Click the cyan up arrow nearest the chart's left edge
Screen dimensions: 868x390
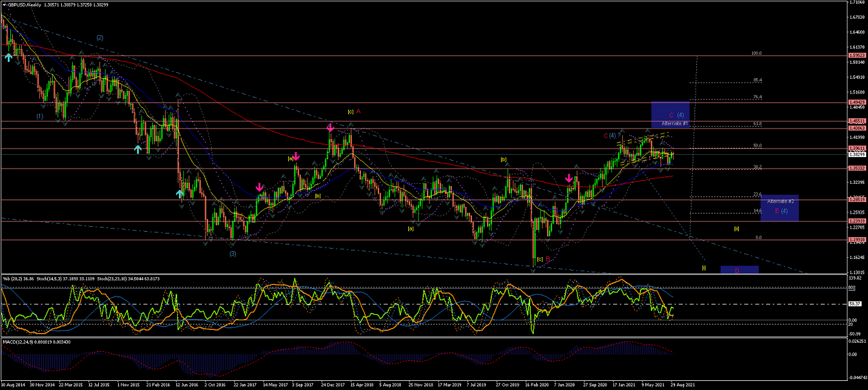[8, 57]
